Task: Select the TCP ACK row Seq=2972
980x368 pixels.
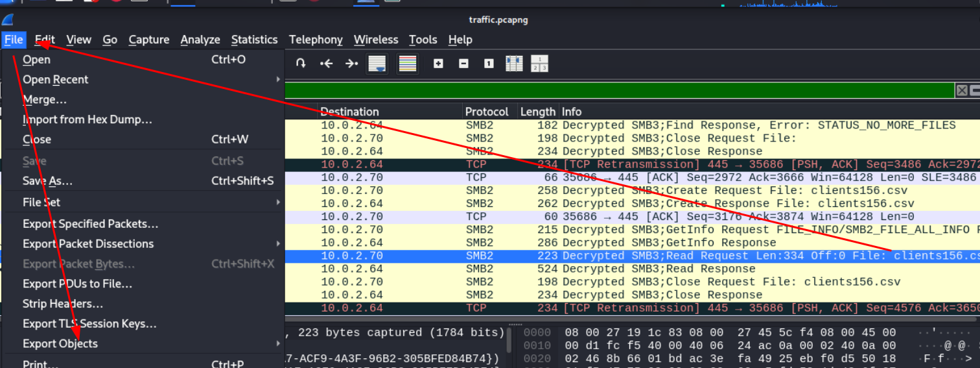Action: (632, 177)
